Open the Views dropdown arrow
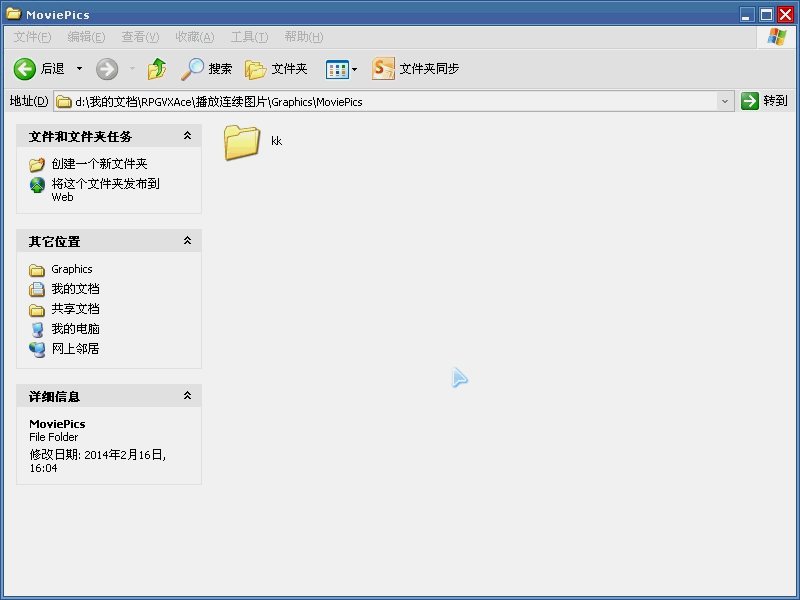Image resolution: width=800 pixels, height=600 pixels. [x=355, y=69]
